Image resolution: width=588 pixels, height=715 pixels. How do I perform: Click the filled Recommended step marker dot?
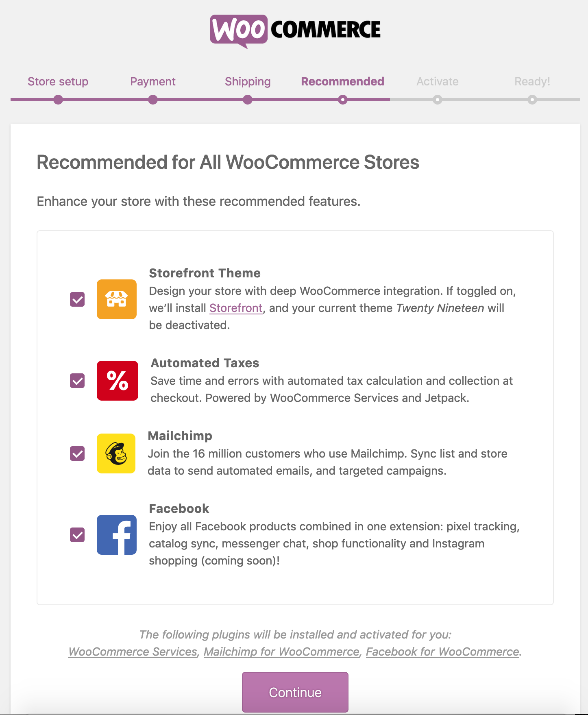342,99
